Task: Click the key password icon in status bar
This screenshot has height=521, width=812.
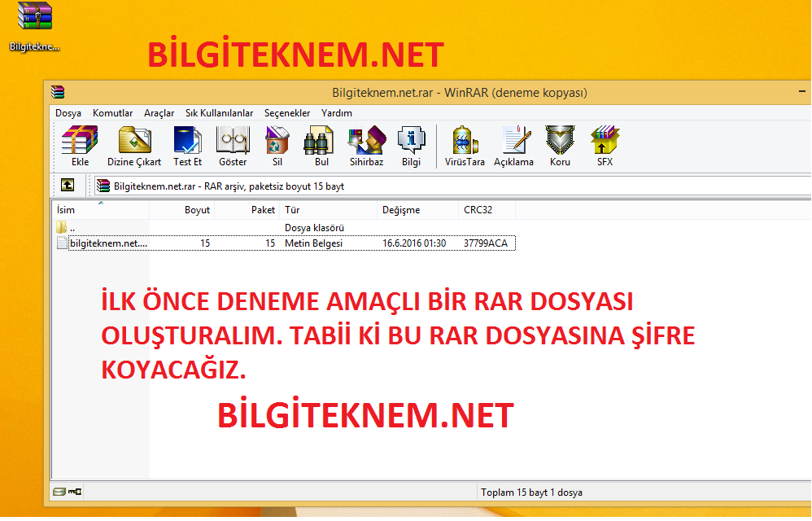Action: (75, 492)
